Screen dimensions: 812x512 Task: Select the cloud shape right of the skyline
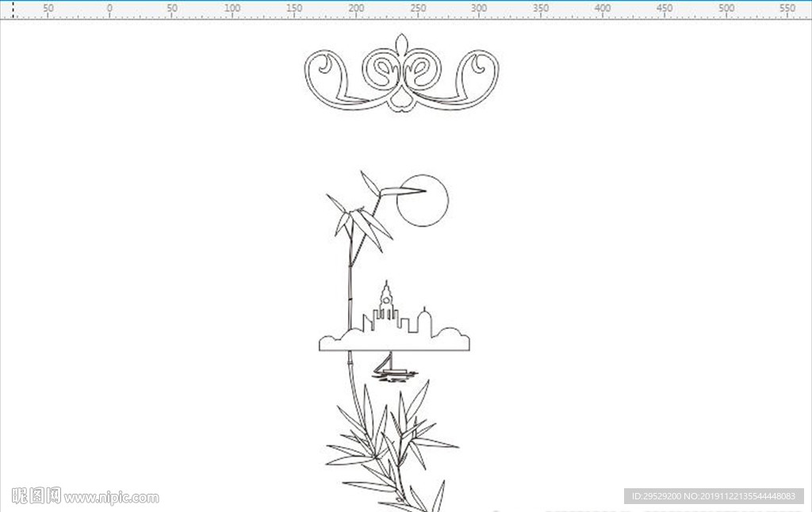[x=450, y=339]
